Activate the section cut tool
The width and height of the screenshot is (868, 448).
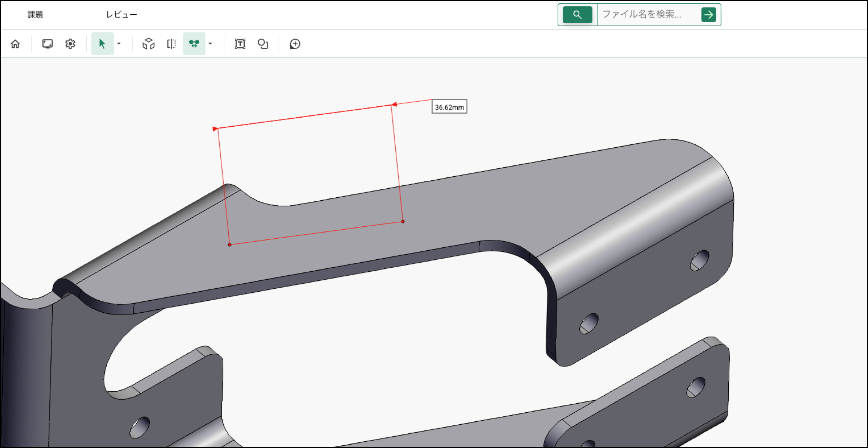tap(171, 44)
